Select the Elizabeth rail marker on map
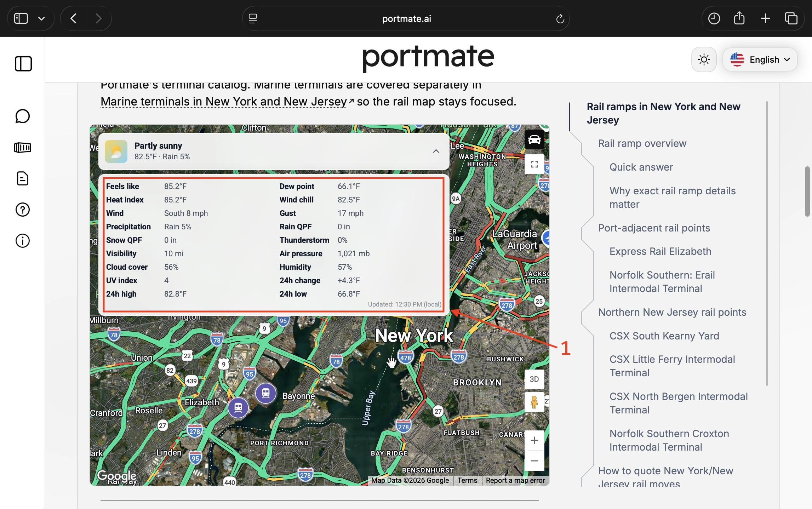The height and width of the screenshot is (509, 812). pyautogui.click(x=238, y=408)
